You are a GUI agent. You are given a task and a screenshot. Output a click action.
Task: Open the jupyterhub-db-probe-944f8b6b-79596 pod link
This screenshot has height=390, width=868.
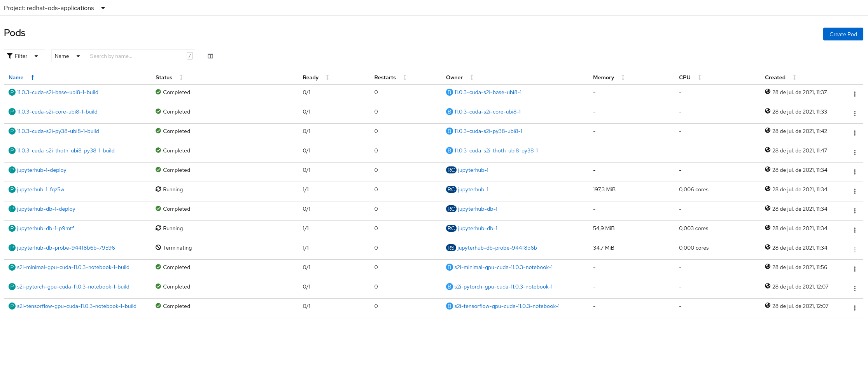point(66,248)
